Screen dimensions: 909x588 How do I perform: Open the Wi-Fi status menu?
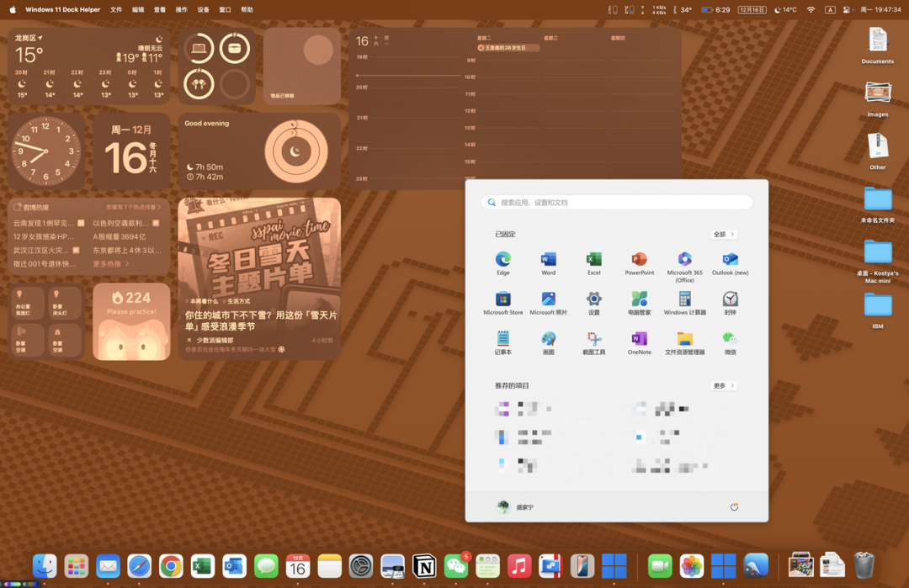click(x=811, y=9)
